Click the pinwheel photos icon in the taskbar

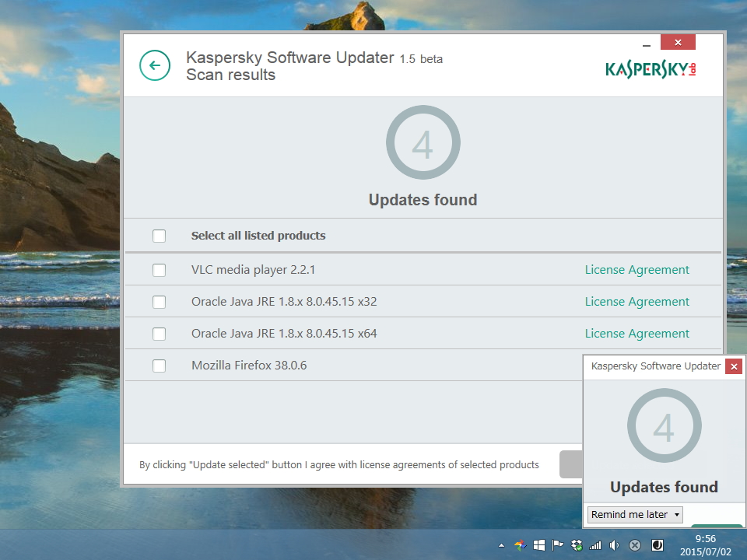click(x=520, y=544)
